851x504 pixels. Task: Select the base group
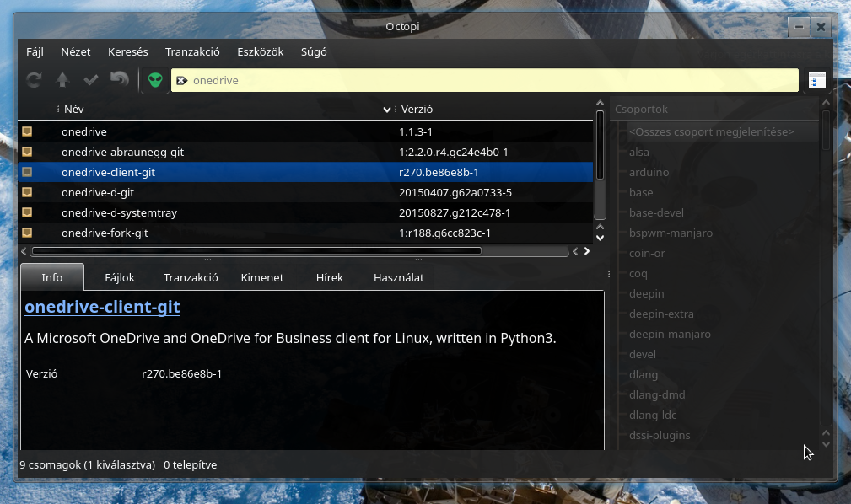point(641,192)
